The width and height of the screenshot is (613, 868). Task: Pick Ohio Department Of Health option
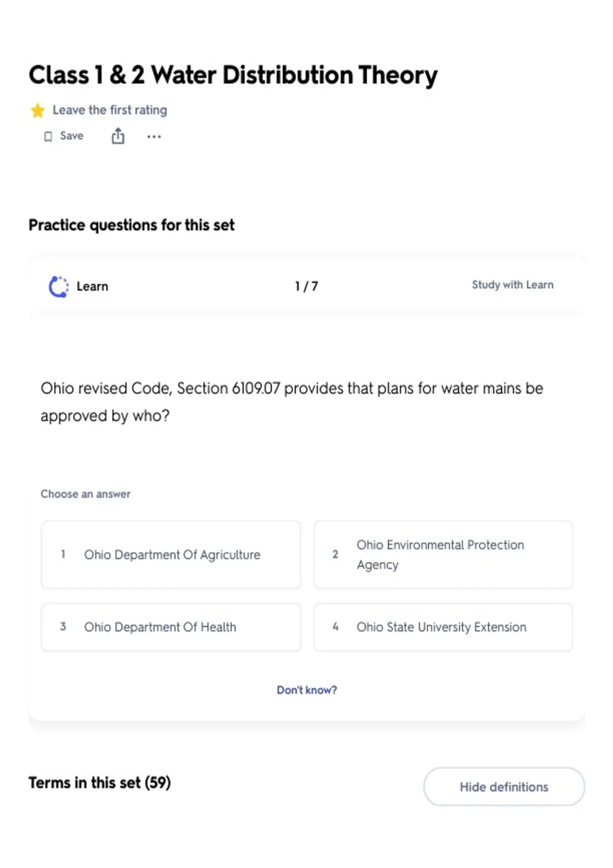171,627
